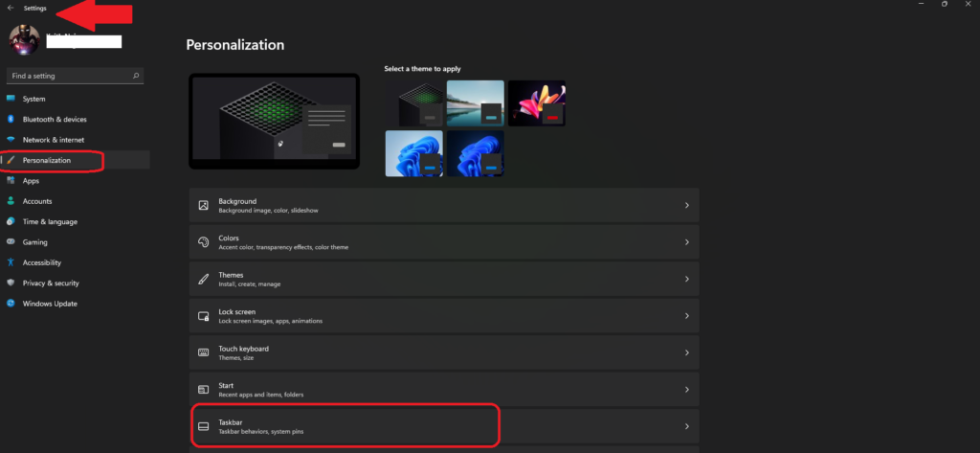Click "Recent apps and items, folders" text
The width and height of the screenshot is (980, 453).
[261, 395]
